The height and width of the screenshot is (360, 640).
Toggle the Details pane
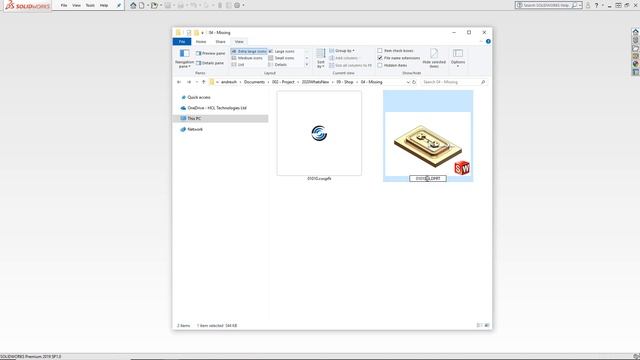[x=210, y=63]
